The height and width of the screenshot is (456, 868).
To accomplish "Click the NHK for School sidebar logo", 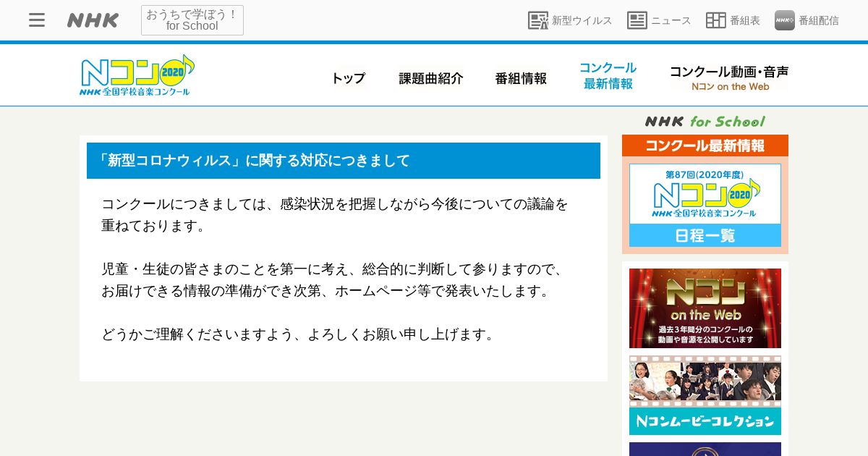I will click(x=705, y=122).
